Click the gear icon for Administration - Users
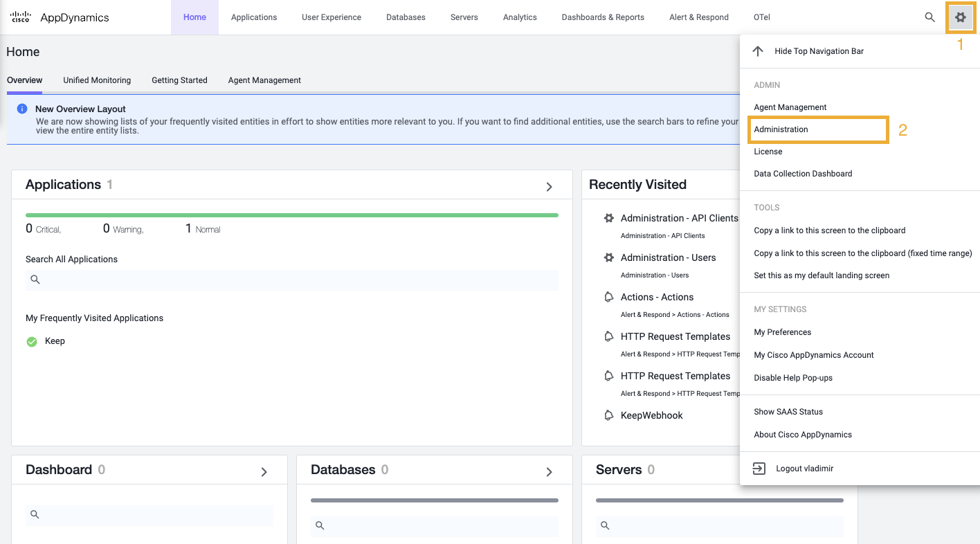This screenshot has width=980, height=544. coord(609,257)
